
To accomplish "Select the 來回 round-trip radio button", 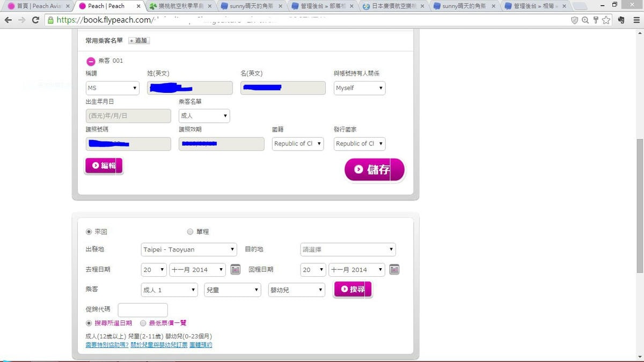I will (89, 232).
